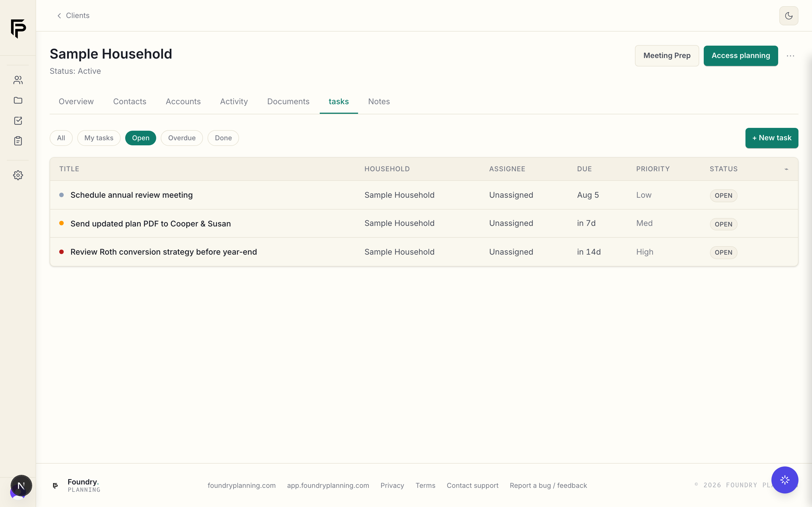Open the Clients people icon in sidebar
This screenshot has width=812, height=507.
pyautogui.click(x=18, y=80)
